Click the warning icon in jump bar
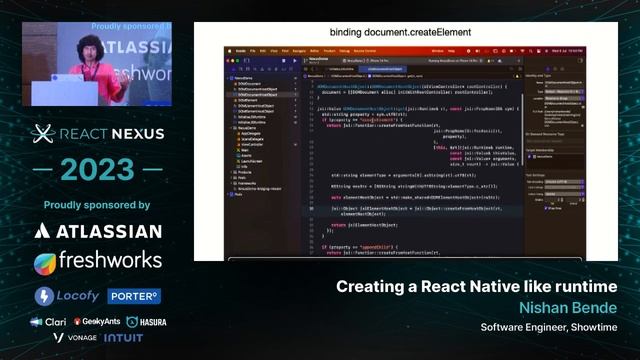640x360 pixels. [517, 76]
